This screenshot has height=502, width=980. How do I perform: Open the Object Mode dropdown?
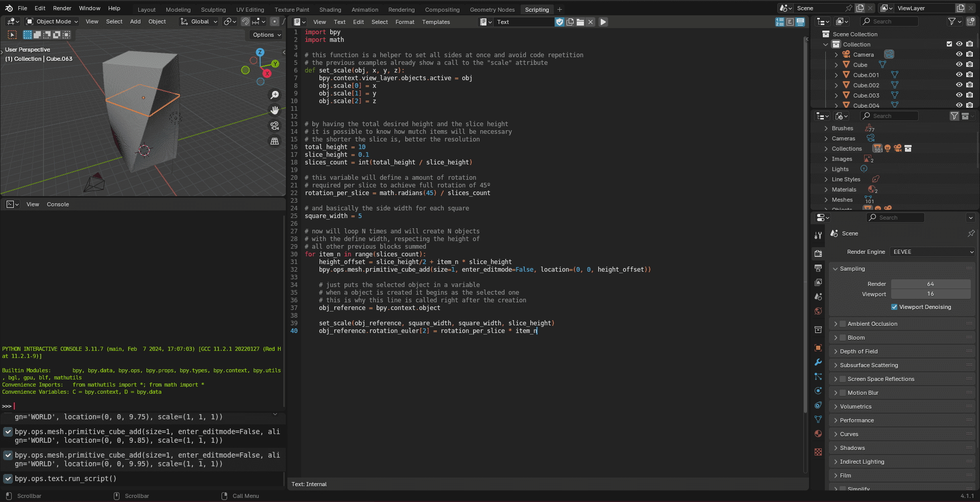click(52, 21)
